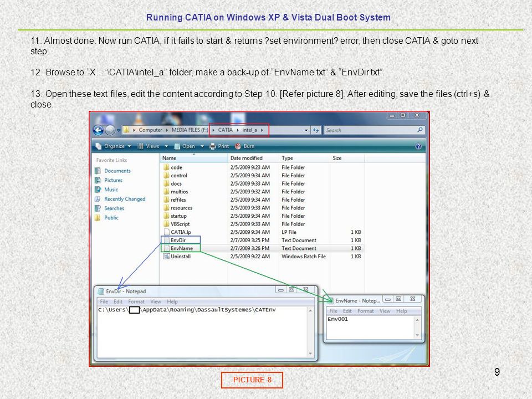This screenshot has width=532, height=399.
Task: Select the docs folder icon
Action: point(166,183)
